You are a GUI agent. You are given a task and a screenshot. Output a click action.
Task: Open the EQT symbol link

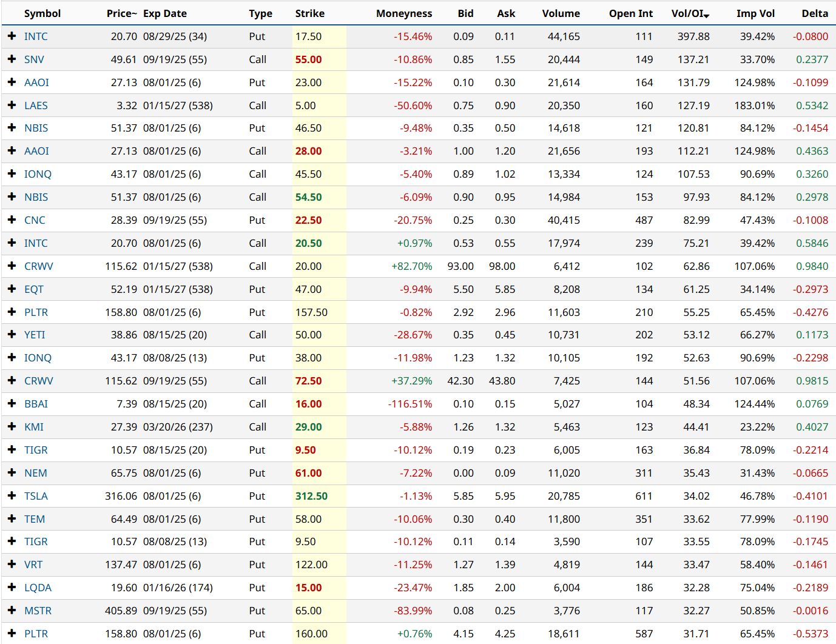[x=34, y=289]
